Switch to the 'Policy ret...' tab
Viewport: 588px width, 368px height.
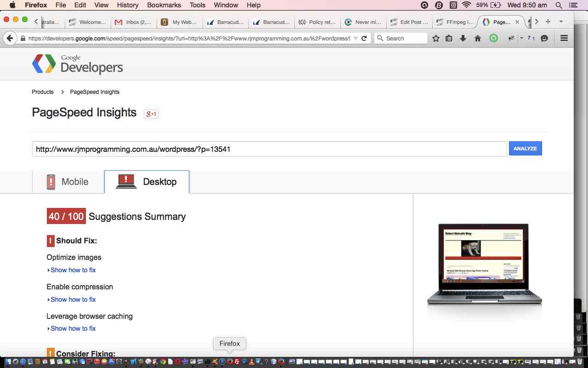pyautogui.click(x=318, y=22)
